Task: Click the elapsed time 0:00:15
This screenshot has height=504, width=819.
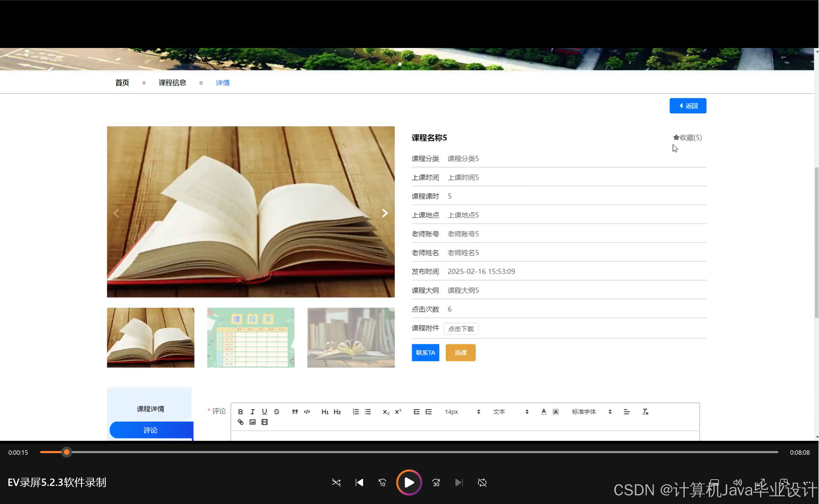Action: [18, 452]
